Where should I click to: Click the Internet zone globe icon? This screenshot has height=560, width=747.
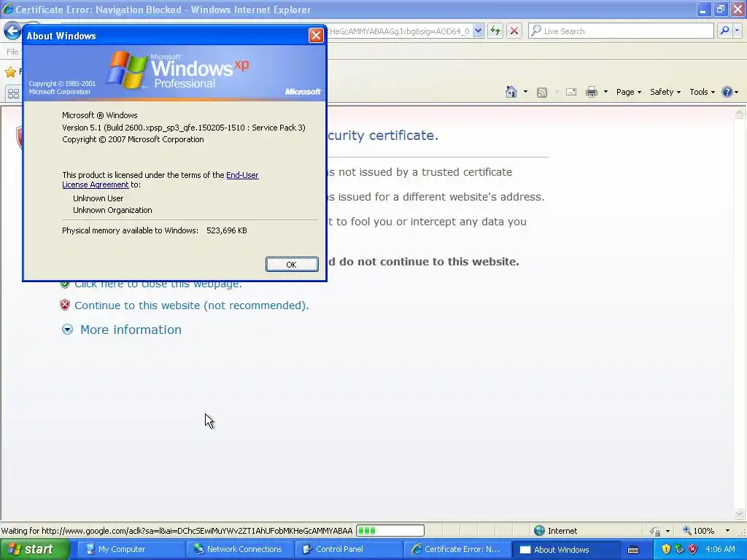click(x=539, y=531)
